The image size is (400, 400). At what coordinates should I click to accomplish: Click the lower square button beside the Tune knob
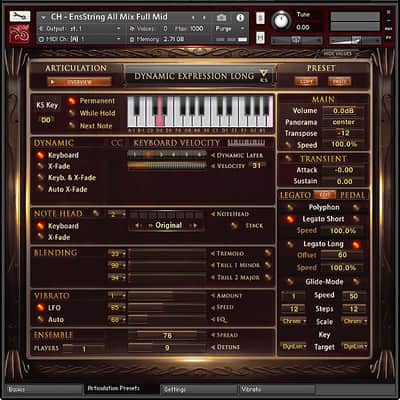[260, 38]
